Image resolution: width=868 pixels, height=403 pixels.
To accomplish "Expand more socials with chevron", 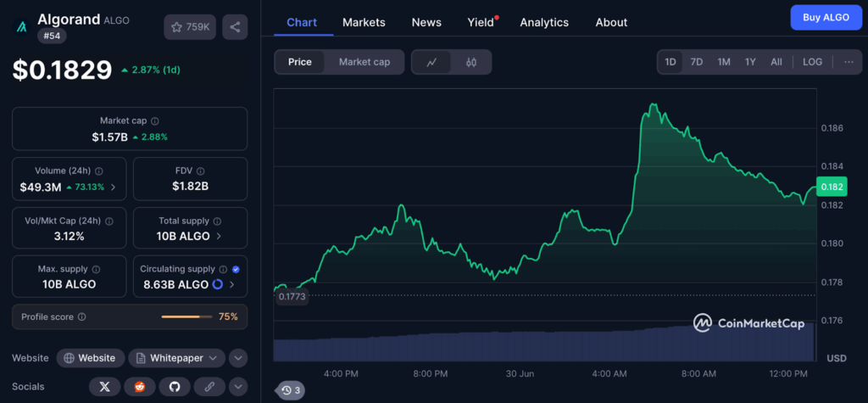I will (238, 387).
